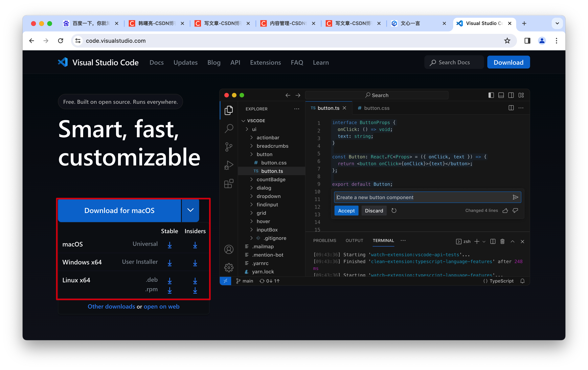Open the Docs navigation item
Viewport: 588px width, 370px height.
coord(157,62)
